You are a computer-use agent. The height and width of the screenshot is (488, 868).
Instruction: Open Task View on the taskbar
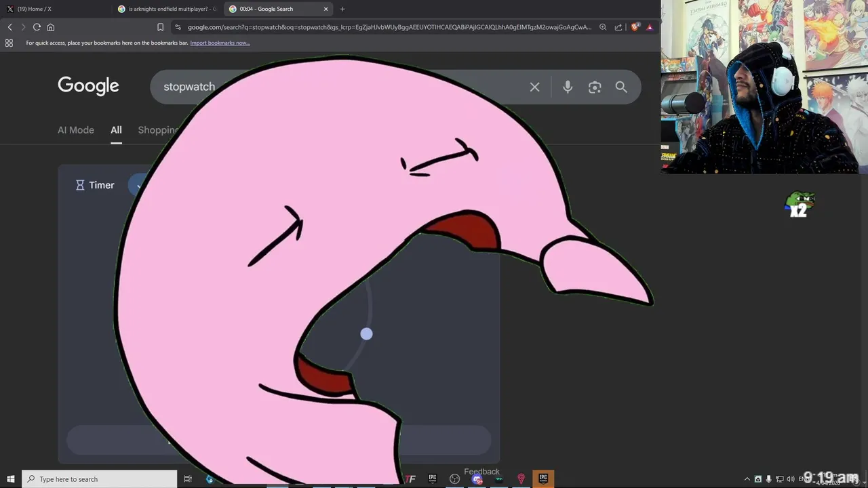tap(188, 479)
